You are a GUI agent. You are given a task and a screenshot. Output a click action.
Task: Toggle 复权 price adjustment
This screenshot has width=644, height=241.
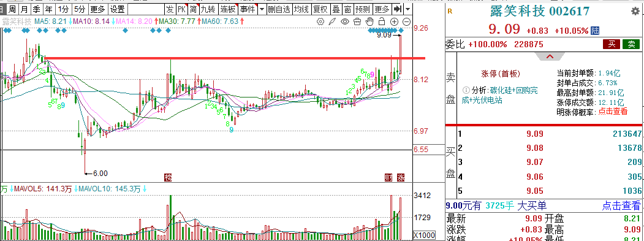coord(320,9)
